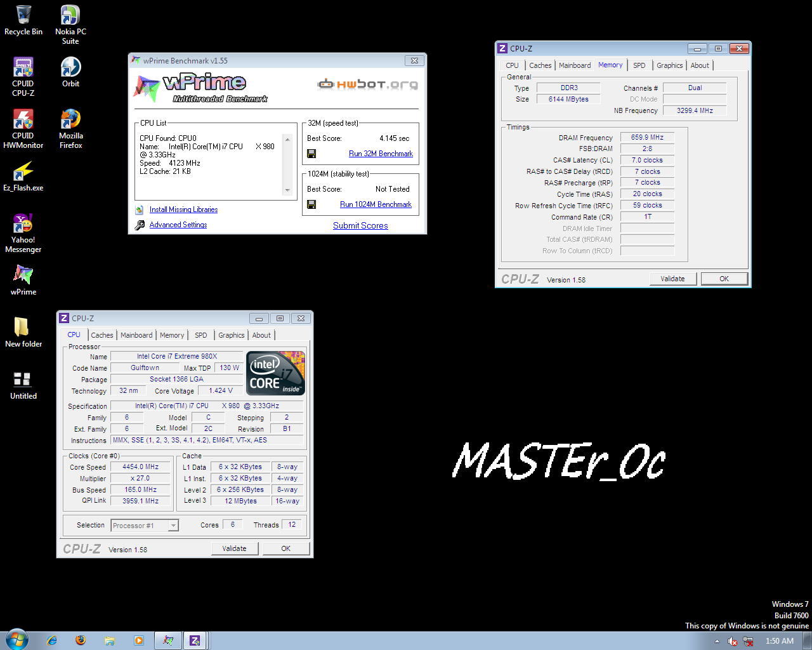Open the CPUID CPU-Z desktop icon
The width and height of the screenshot is (812, 650).
point(23,69)
